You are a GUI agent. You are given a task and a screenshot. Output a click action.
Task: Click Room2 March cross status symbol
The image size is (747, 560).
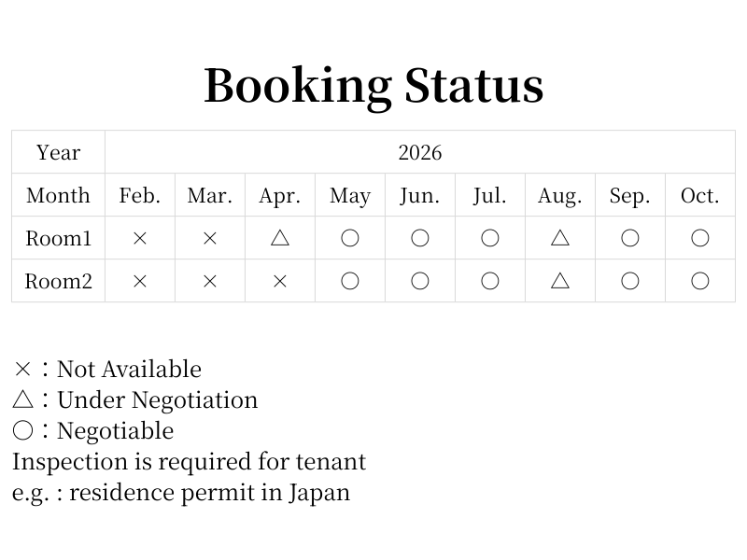210,281
